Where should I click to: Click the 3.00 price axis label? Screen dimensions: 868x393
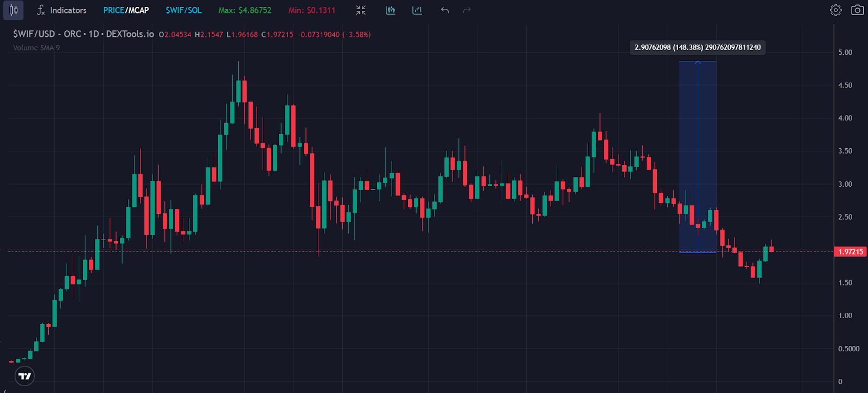pyautogui.click(x=845, y=185)
